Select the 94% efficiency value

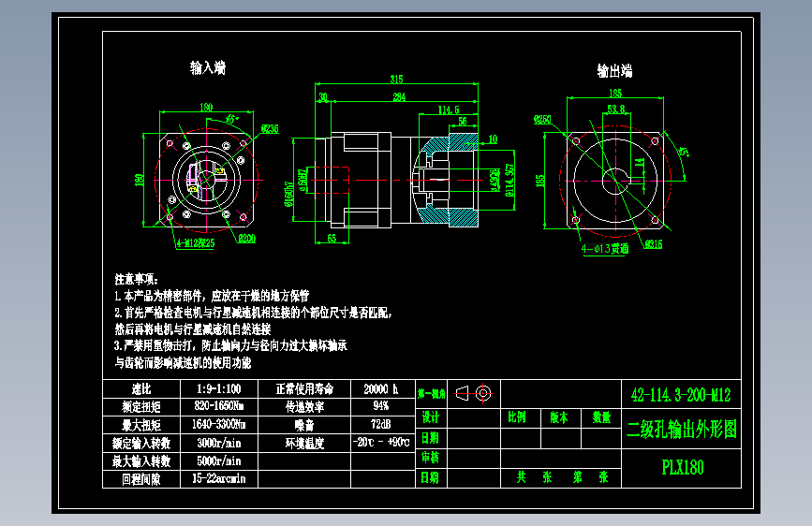(381, 405)
